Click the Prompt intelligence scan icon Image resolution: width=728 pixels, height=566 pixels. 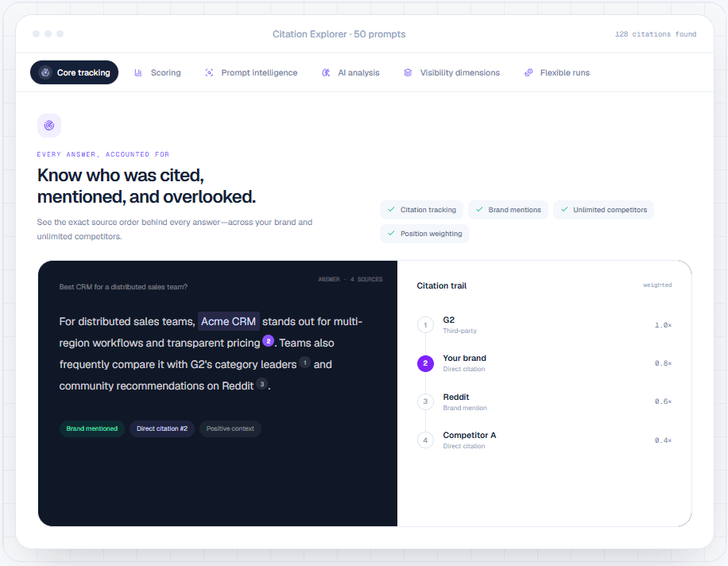coord(209,72)
